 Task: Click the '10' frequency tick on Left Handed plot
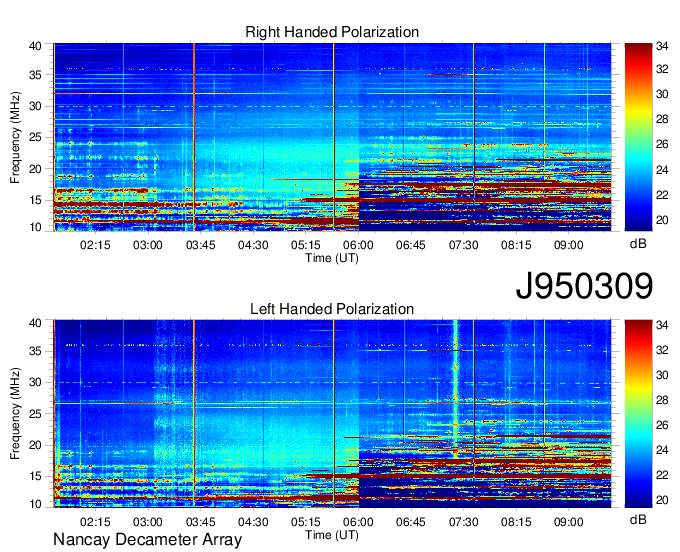[x=35, y=504]
